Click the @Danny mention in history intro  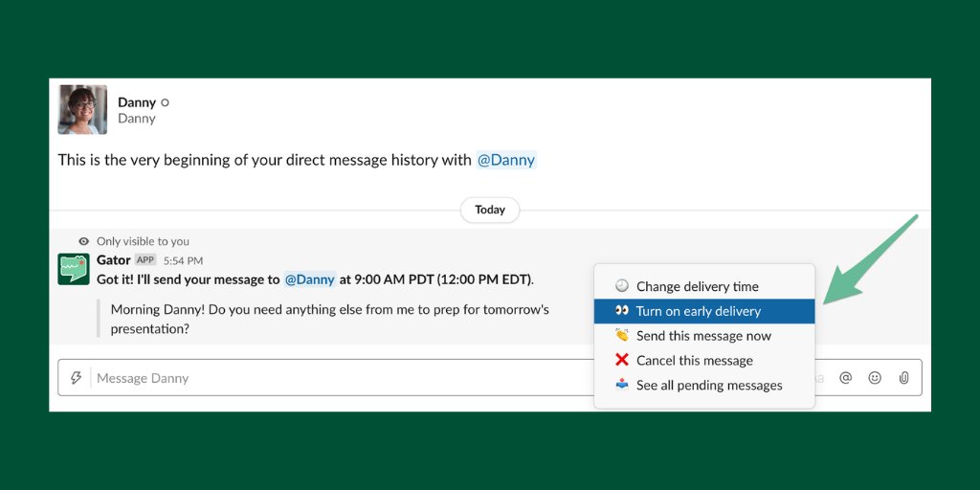pos(506,160)
